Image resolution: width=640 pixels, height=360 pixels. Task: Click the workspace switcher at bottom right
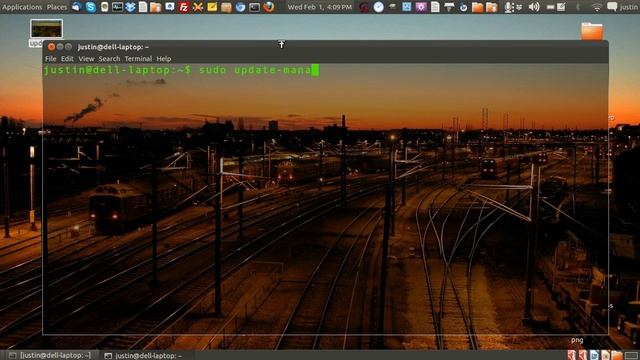pos(631,356)
